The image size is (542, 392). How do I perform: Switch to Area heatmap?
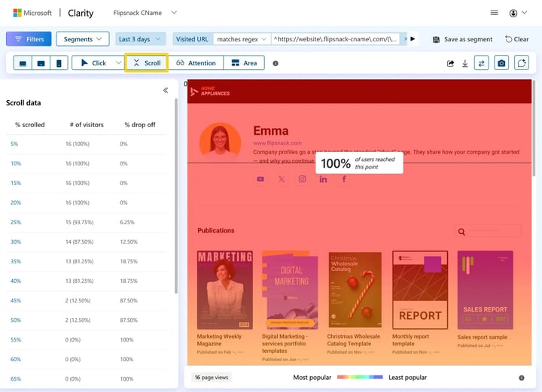(x=244, y=63)
